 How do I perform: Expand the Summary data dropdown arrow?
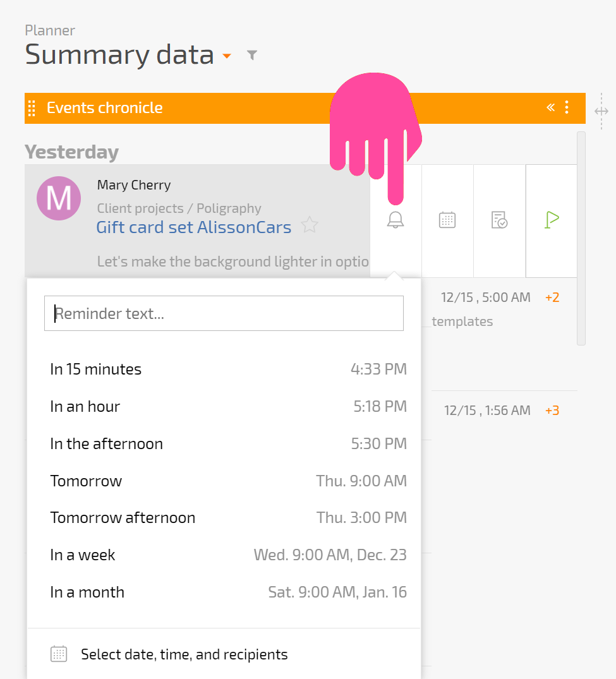(x=227, y=56)
